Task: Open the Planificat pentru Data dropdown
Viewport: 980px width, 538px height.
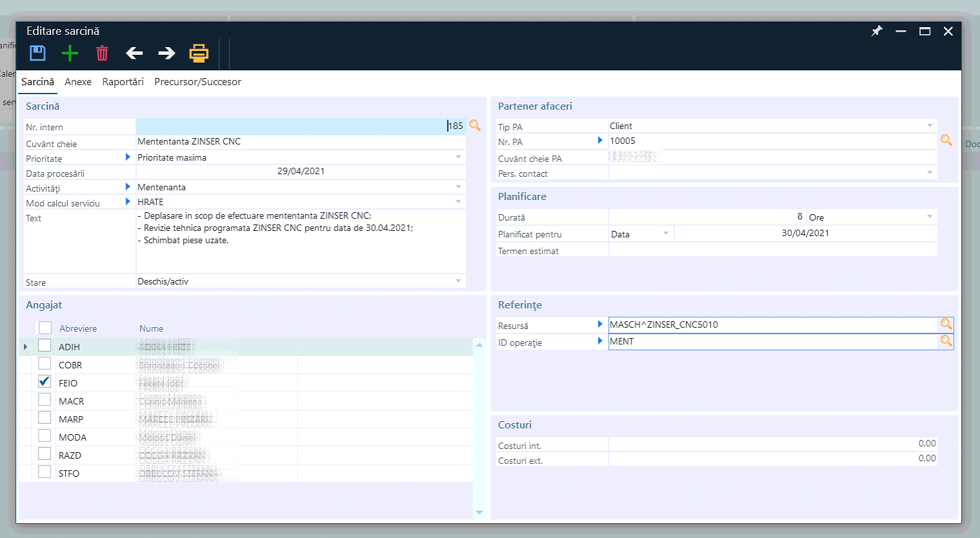Action: (666, 234)
